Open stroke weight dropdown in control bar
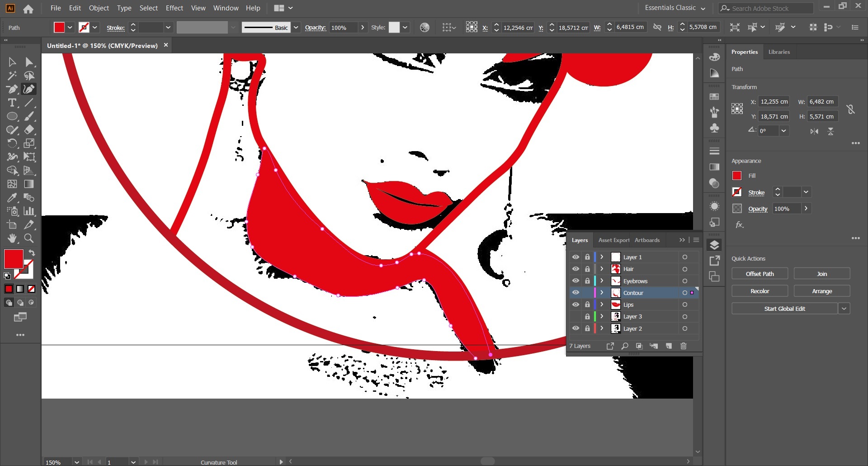The width and height of the screenshot is (868, 466). [x=168, y=28]
